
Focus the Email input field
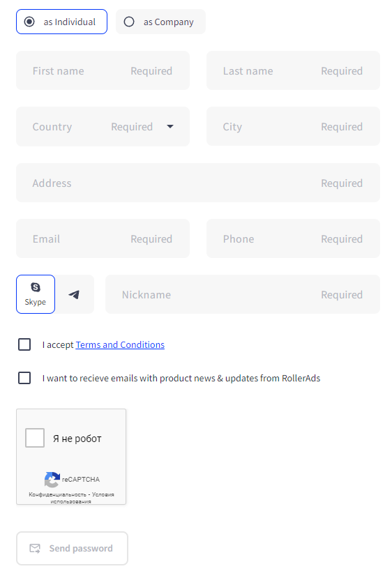(103, 238)
